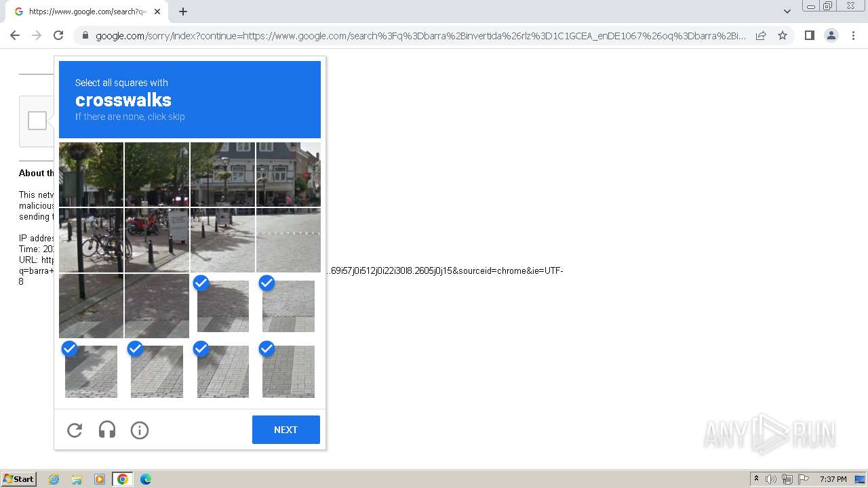Viewport: 868px width, 488px height.
Task: Deselect checked tile in bottom row, fourth column
Action: pyautogui.click(x=288, y=371)
